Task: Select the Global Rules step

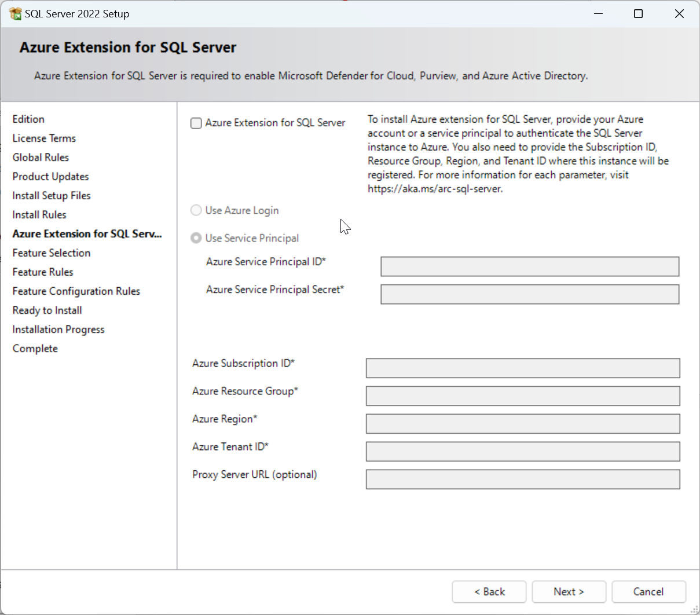Action: (x=41, y=157)
